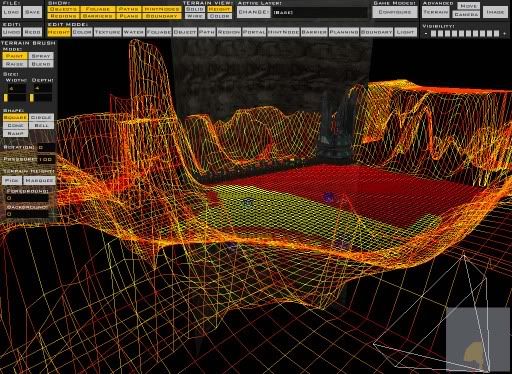The height and width of the screenshot is (374, 512).
Task: Click the Move button
Action: tap(468, 6)
